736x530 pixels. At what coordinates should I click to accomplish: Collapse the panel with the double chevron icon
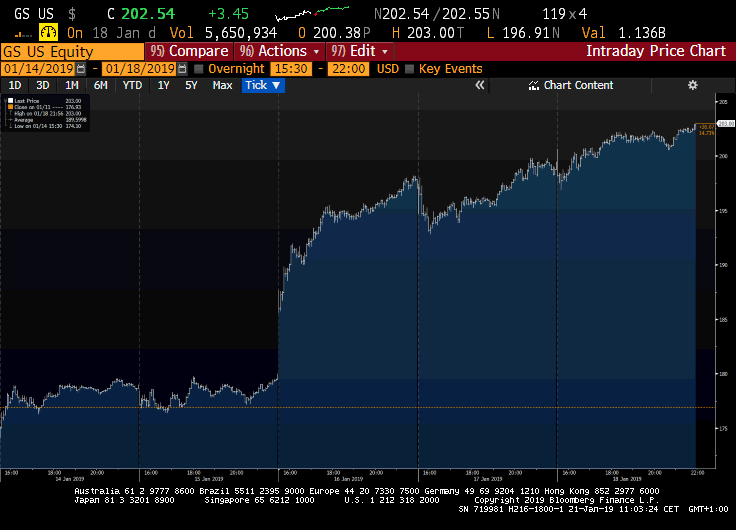coord(479,85)
